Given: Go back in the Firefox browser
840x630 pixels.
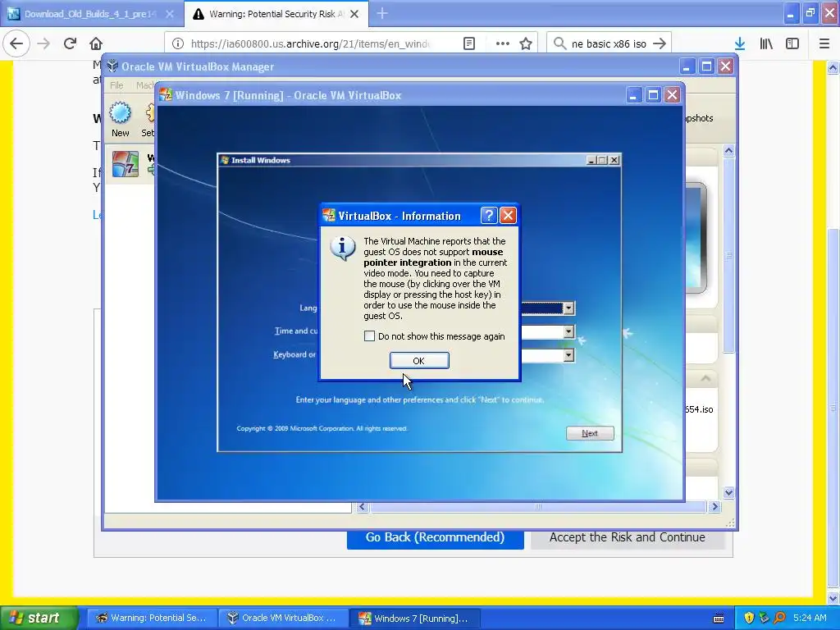Looking at the screenshot, I should (16, 43).
